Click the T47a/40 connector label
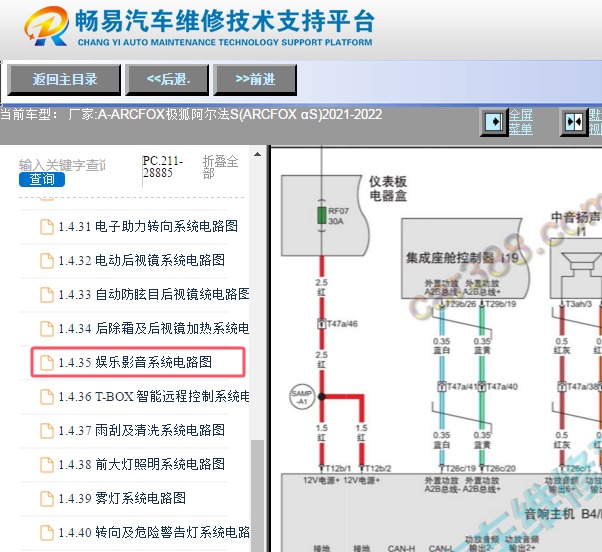602x552 pixels. click(502, 387)
